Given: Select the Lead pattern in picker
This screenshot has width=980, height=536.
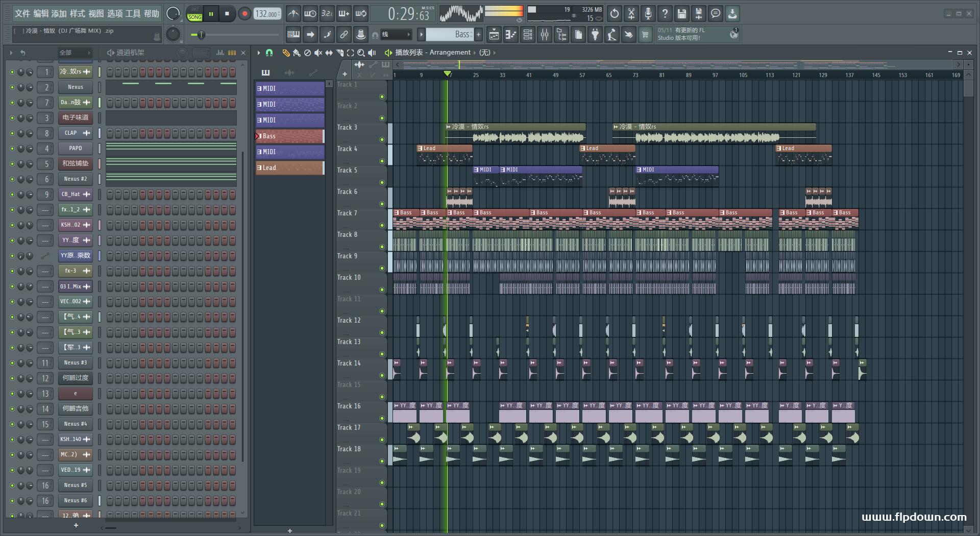Looking at the screenshot, I should point(290,168).
